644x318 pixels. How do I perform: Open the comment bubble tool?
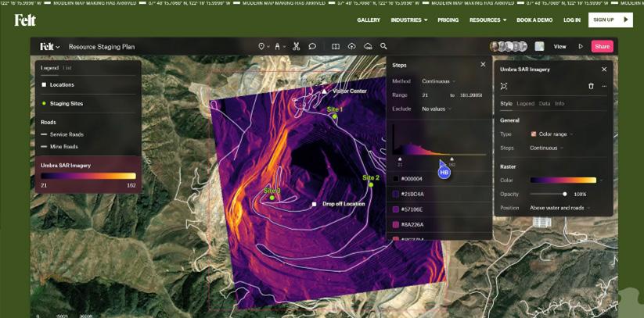(x=312, y=47)
